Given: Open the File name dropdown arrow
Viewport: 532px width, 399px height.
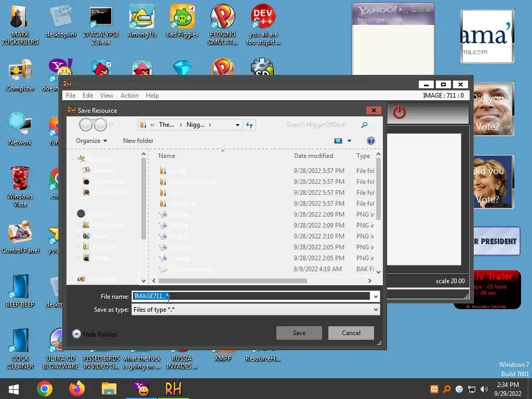Looking at the screenshot, I should pos(376,297).
